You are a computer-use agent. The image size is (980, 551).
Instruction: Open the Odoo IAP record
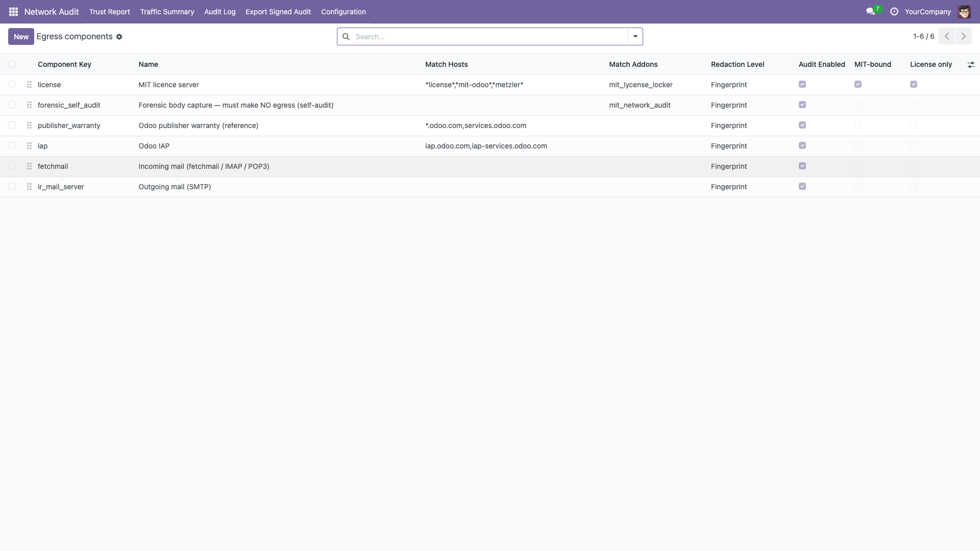point(154,146)
